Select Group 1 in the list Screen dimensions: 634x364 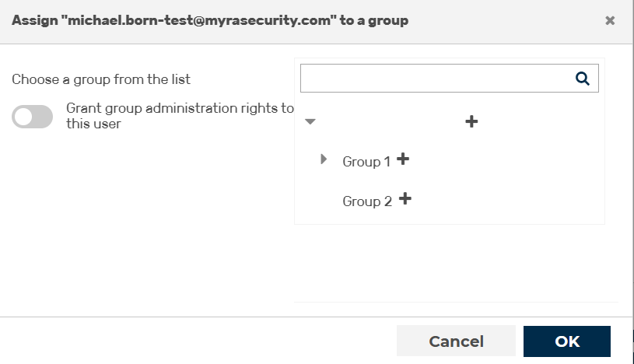click(x=366, y=161)
